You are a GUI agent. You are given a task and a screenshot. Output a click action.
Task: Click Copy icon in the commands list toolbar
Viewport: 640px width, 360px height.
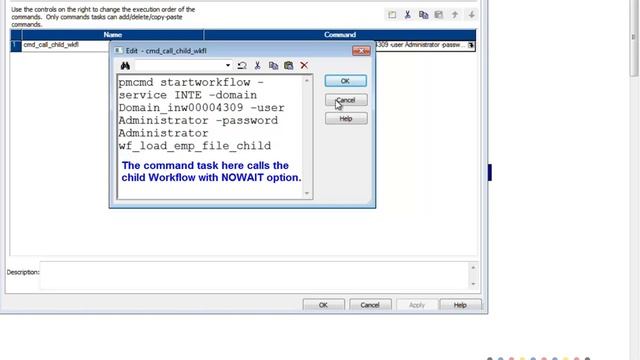point(423,15)
